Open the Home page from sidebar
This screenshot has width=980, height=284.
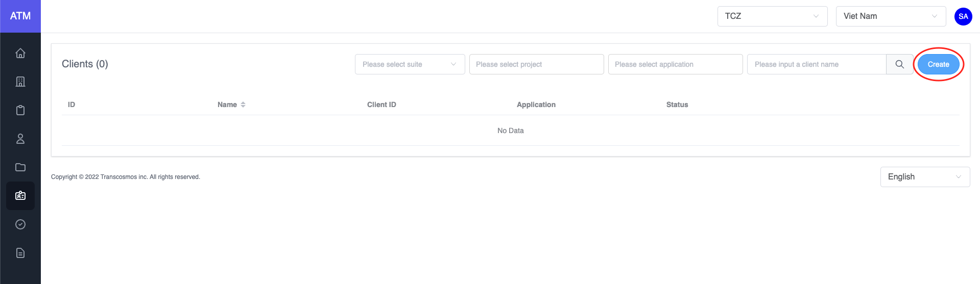[20, 53]
